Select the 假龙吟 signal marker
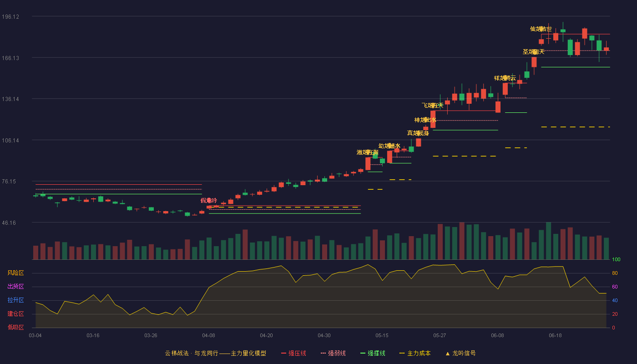This screenshot has width=637, height=364. pyautogui.click(x=209, y=201)
